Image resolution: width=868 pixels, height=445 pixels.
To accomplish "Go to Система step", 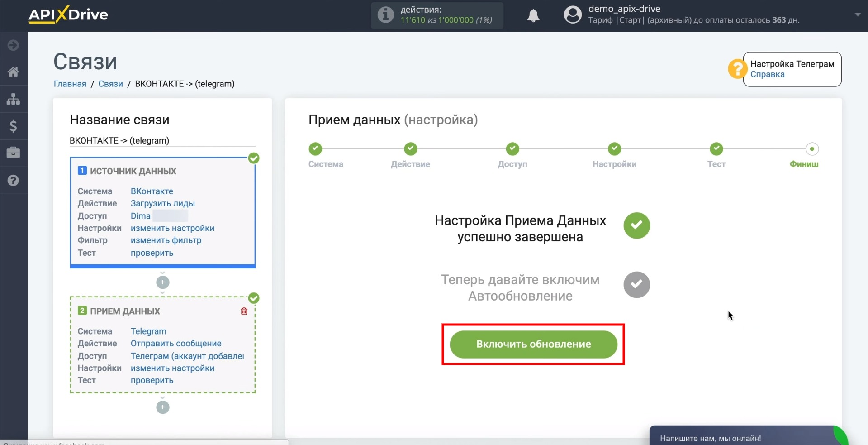I will [315, 148].
